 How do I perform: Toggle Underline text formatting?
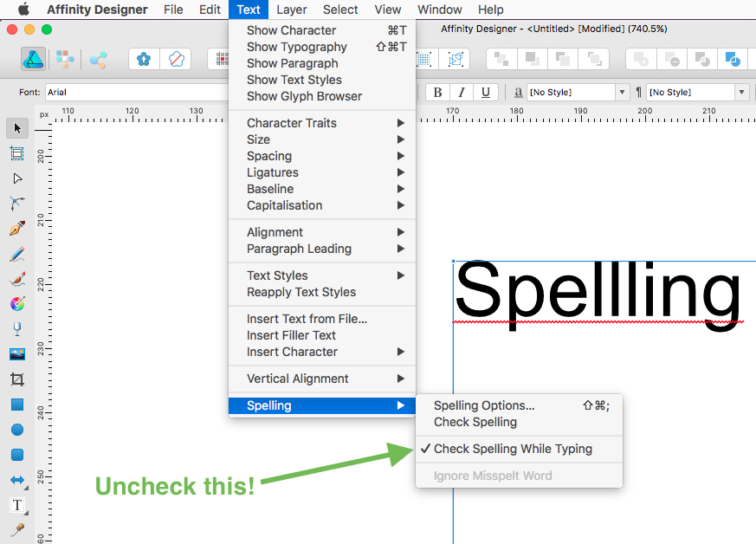pyautogui.click(x=485, y=93)
